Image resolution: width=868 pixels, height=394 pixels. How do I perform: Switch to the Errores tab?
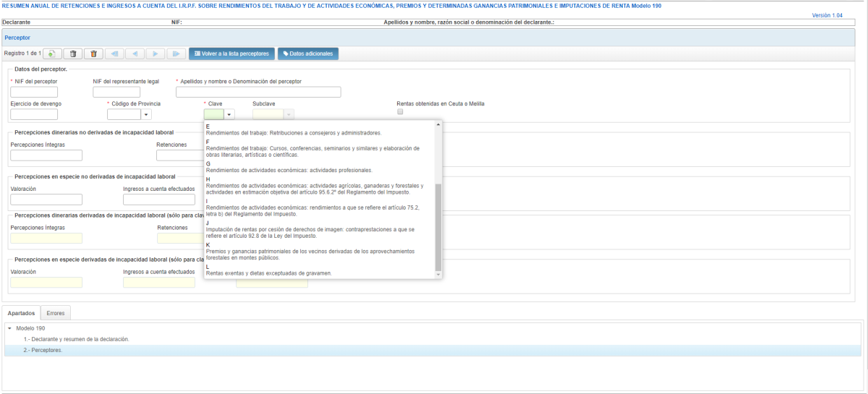point(56,313)
